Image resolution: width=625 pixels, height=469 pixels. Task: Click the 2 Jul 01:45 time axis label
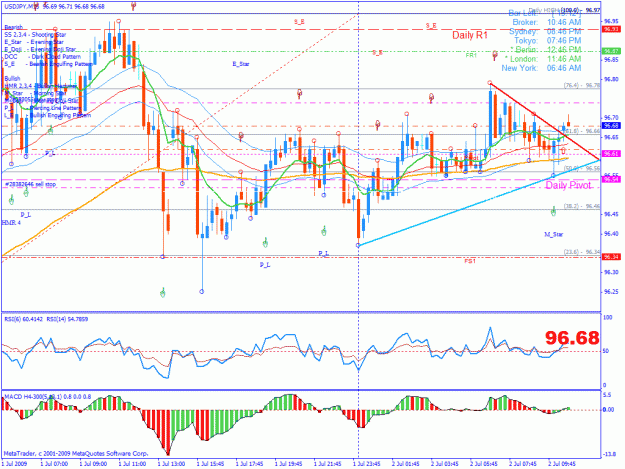405,464
